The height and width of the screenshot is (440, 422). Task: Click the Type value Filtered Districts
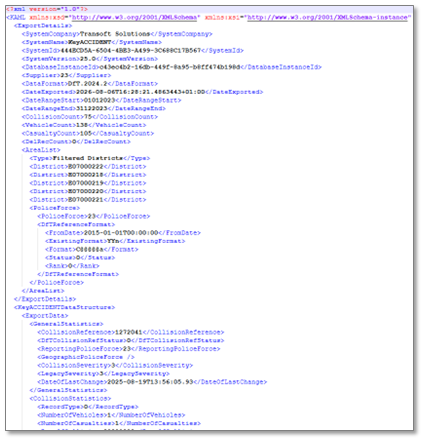[88, 158]
